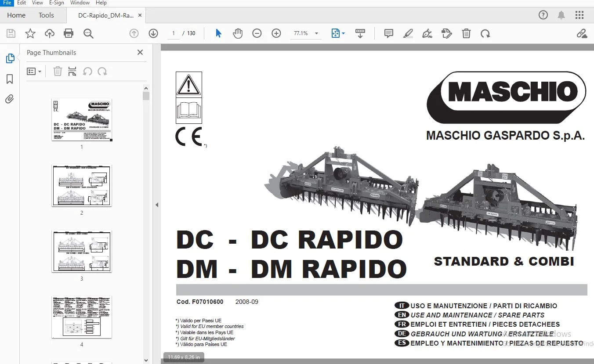Select the highlight text pen tool

(x=408, y=33)
